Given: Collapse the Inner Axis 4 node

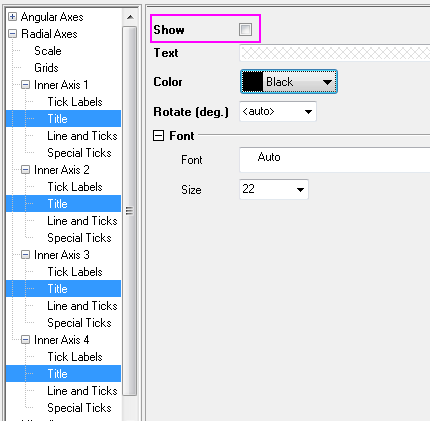Looking at the screenshot, I should pyautogui.click(x=25, y=340).
